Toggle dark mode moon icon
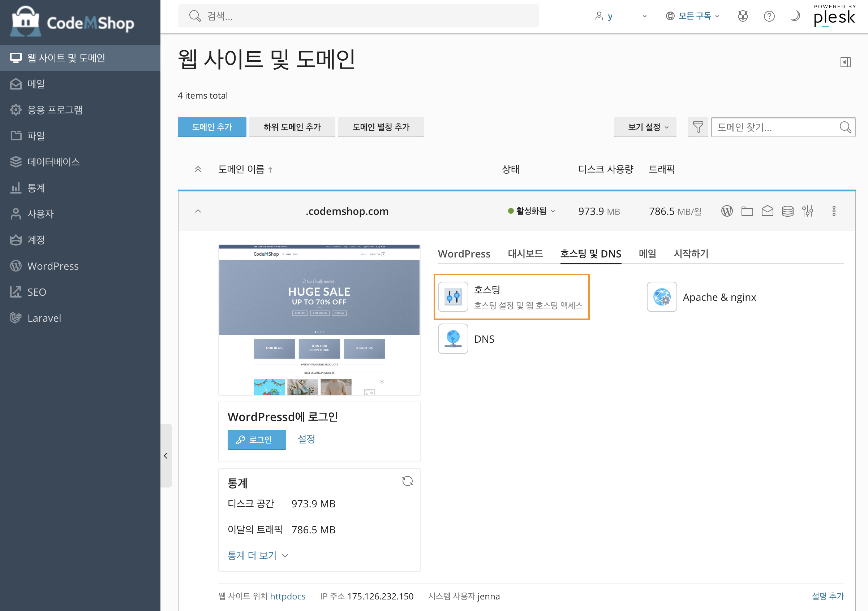The height and width of the screenshot is (611, 868). (795, 16)
